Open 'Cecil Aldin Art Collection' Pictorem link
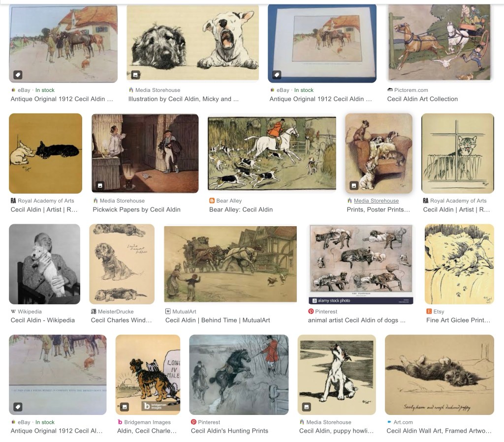The width and height of the screenshot is (504, 442). (422, 99)
